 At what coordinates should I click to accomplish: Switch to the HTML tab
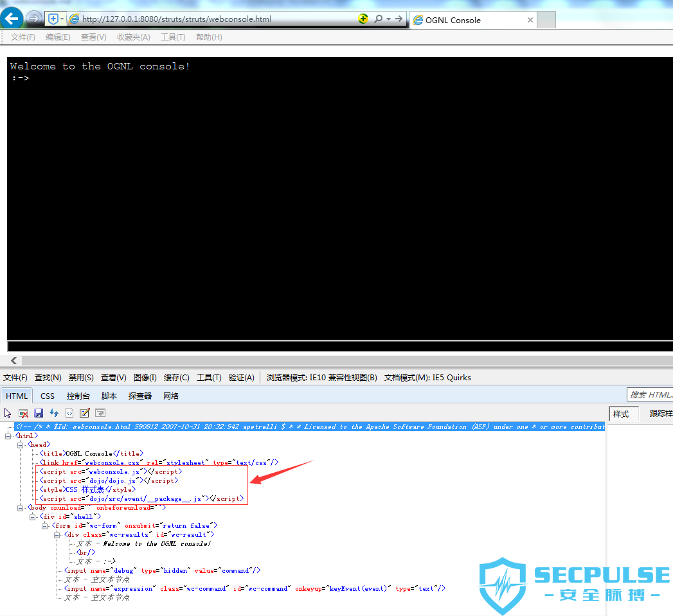17,396
